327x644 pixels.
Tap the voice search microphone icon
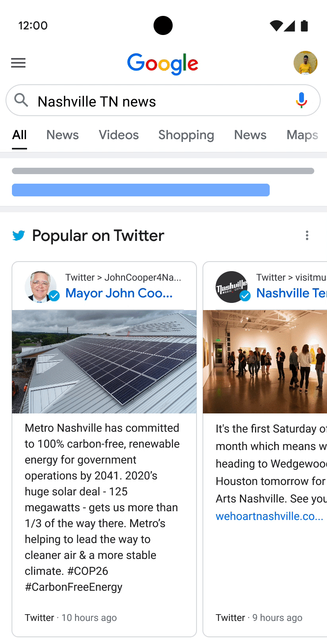(301, 101)
